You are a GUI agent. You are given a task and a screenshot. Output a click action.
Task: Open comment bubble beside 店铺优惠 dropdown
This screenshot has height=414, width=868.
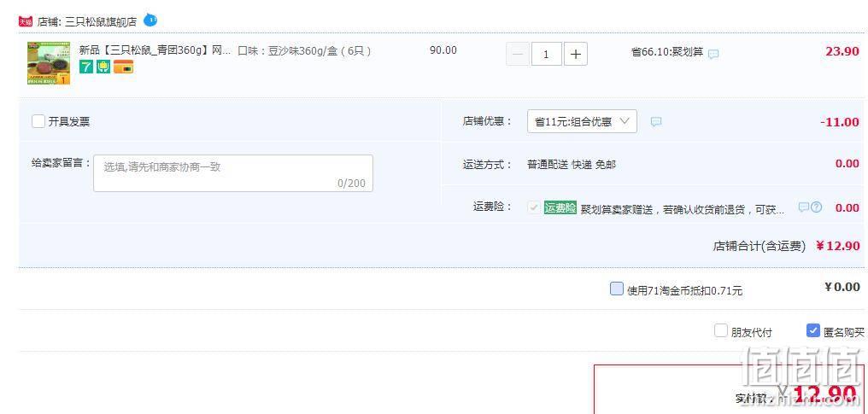pos(656,121)
